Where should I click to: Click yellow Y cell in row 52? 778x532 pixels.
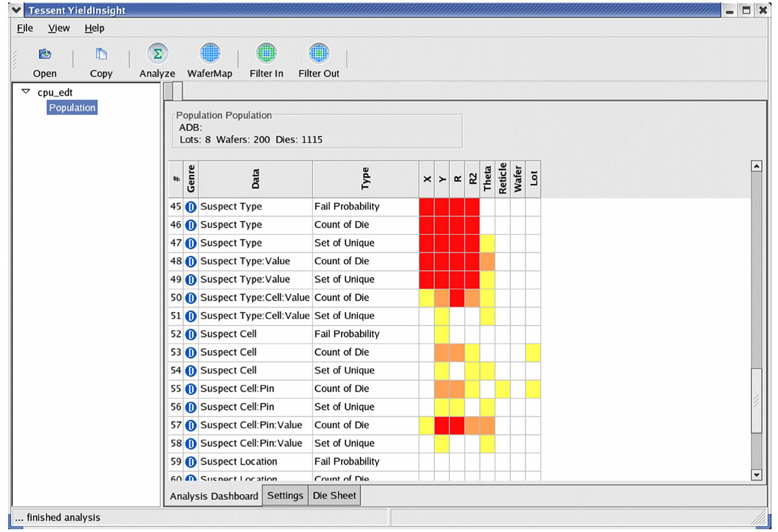click(x=442, y=334)
